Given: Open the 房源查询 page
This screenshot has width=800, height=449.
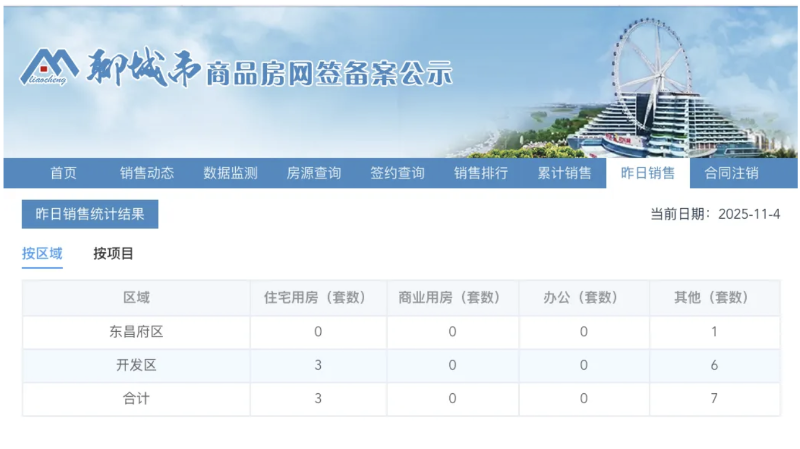Looking at the screenshot, I should click(x=314, y=173).
